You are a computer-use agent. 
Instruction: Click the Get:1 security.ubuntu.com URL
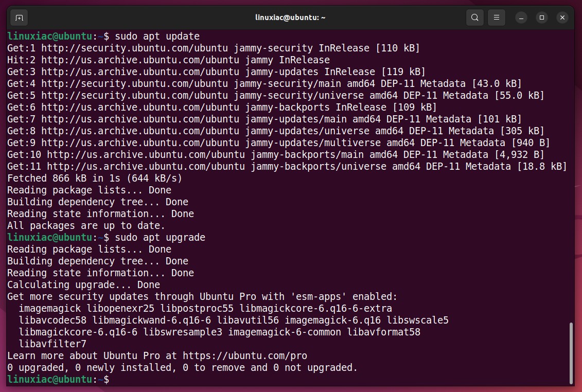pos(134,48)
